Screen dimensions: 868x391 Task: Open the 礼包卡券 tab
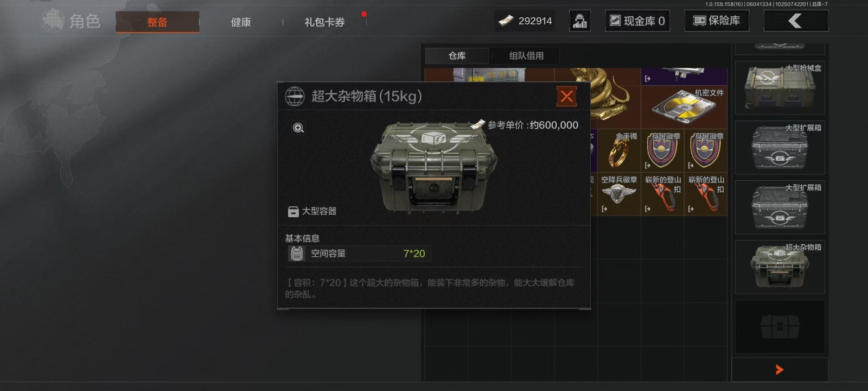click(x=324, y=22)
